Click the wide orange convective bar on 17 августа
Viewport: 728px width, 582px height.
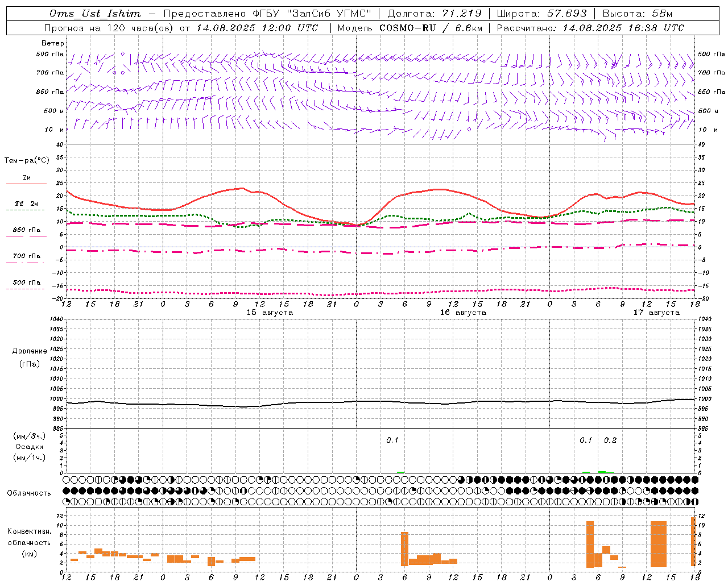tap(659, 544)
